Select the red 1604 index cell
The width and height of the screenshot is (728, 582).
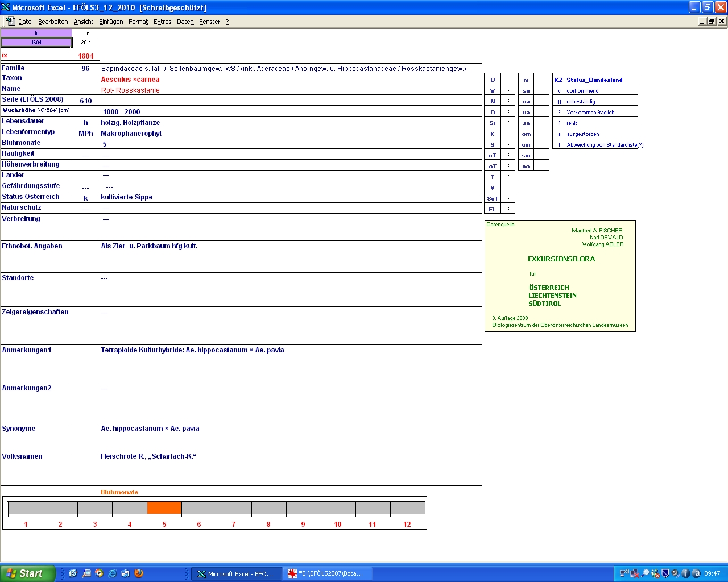pyautogui.click(x=86, y=56)
